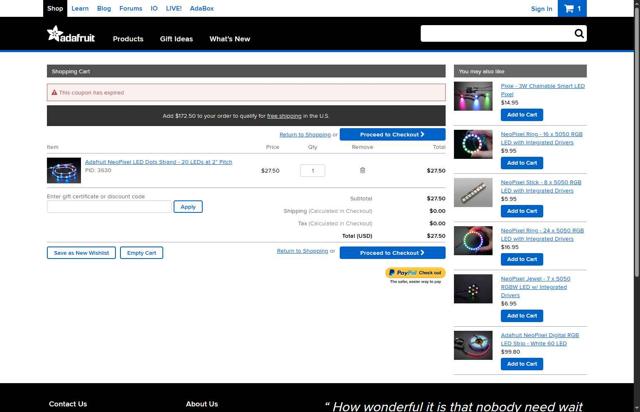Click the gift certificate or discount code field

109,207
